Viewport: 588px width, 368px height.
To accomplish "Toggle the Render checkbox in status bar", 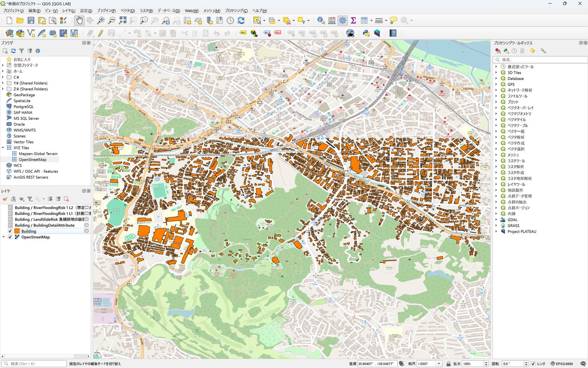I will pyautogui.click(x=533, y=364).
